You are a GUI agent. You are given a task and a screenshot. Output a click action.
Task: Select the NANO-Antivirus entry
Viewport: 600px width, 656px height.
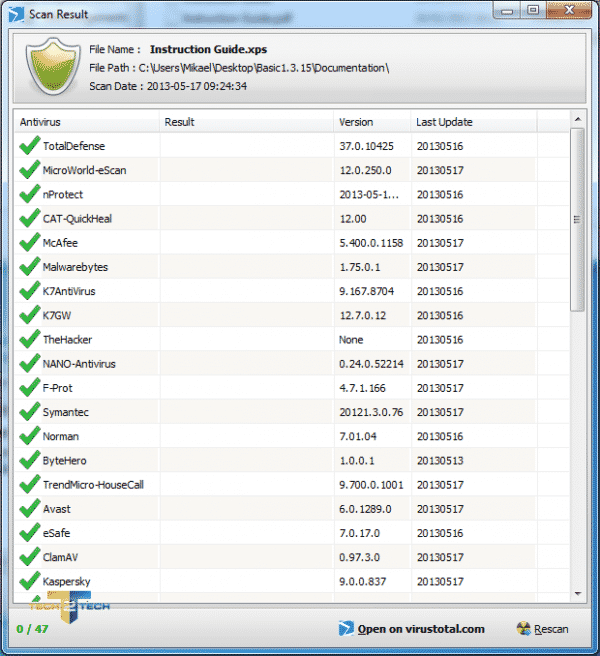click(x=79, y=364)
